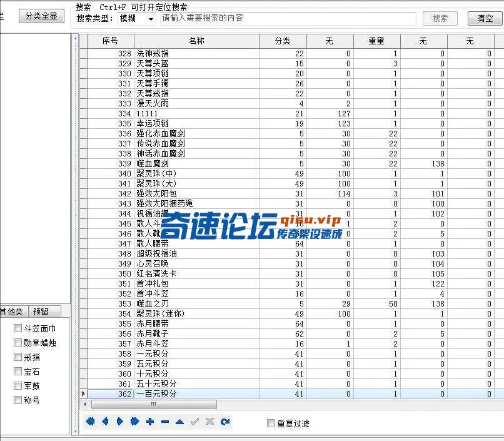Viewport: 504px width, 441px height.
Task: Delete record with minus icon
Action: pos(165,422)
